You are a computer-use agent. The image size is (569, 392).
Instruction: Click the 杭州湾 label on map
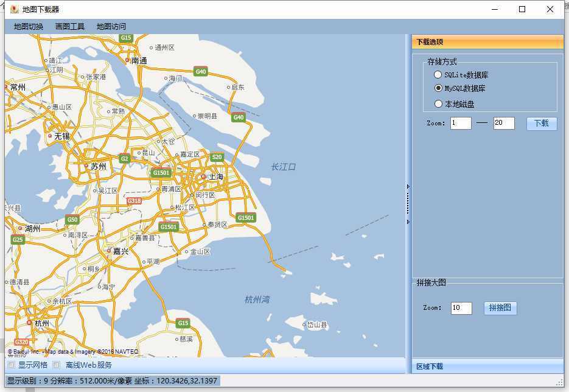click(257, 299)
